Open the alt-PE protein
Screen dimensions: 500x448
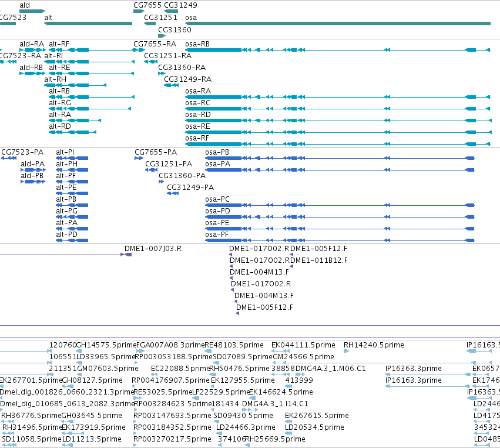pyautogui.click(x=66, y=188)
